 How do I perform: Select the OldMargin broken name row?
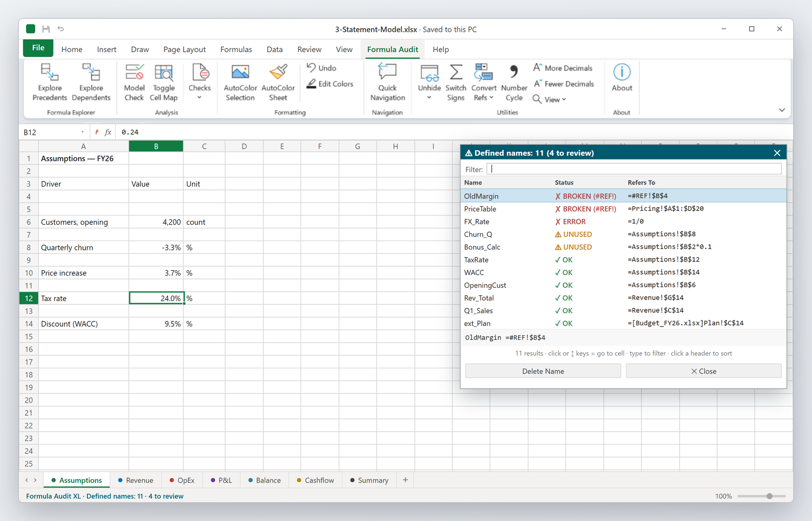(x=623, y=196)
